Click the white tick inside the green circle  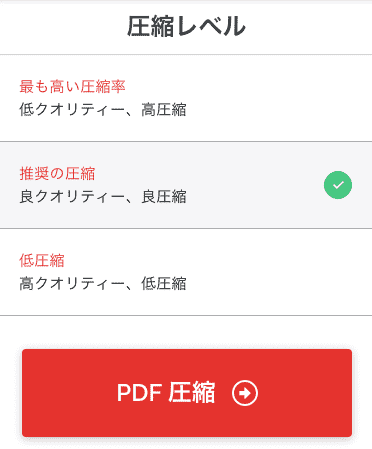pyautogui.click(x=338, y=185)
